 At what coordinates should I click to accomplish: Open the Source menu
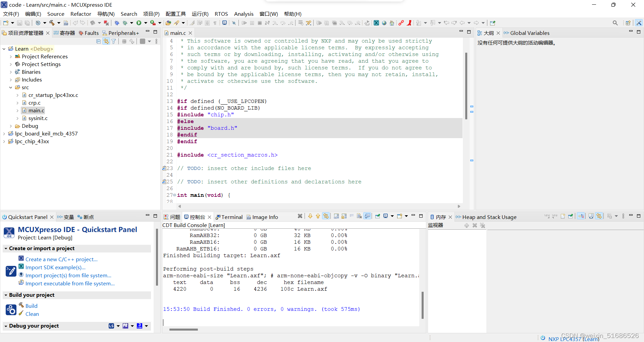(56, 14)
